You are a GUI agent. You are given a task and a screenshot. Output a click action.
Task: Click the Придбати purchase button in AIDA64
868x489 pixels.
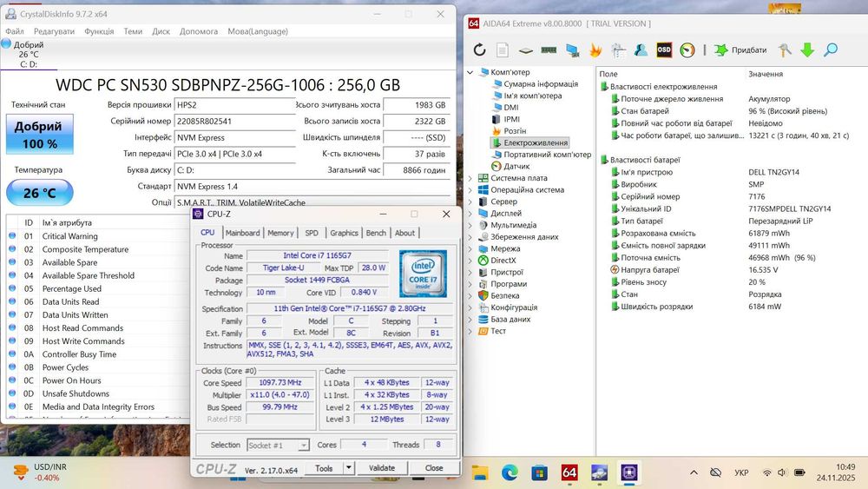740,50
